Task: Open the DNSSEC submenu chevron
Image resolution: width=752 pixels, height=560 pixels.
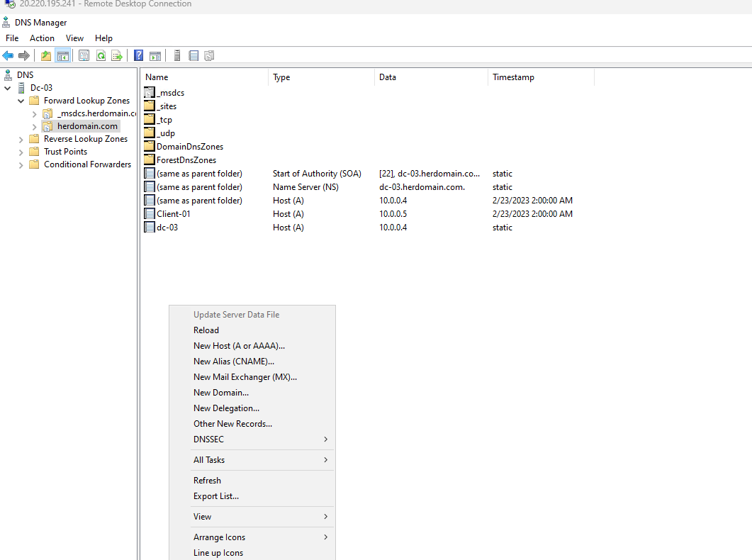Action: point(325,439)
